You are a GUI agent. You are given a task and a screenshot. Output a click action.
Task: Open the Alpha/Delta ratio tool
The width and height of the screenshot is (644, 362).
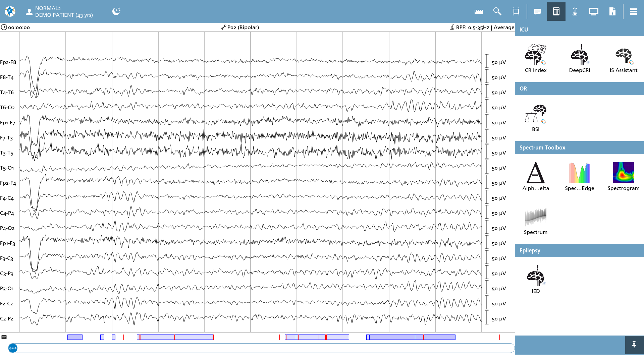[536, 176]
